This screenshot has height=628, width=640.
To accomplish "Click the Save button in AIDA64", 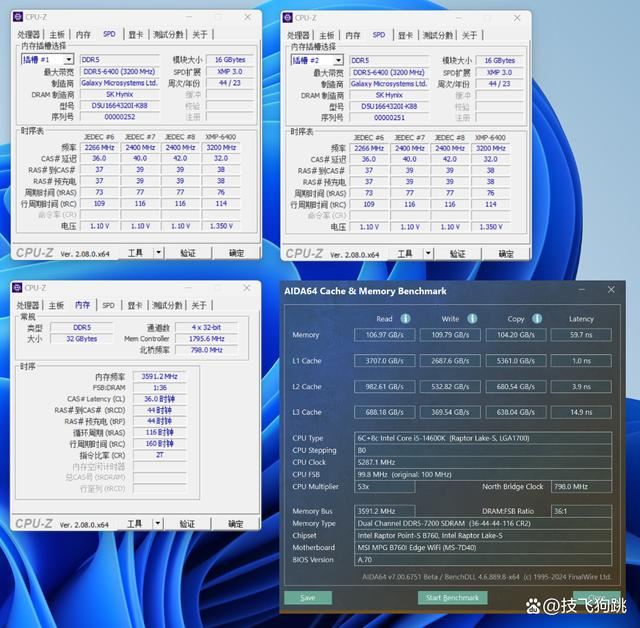I will tap(307, 597).
